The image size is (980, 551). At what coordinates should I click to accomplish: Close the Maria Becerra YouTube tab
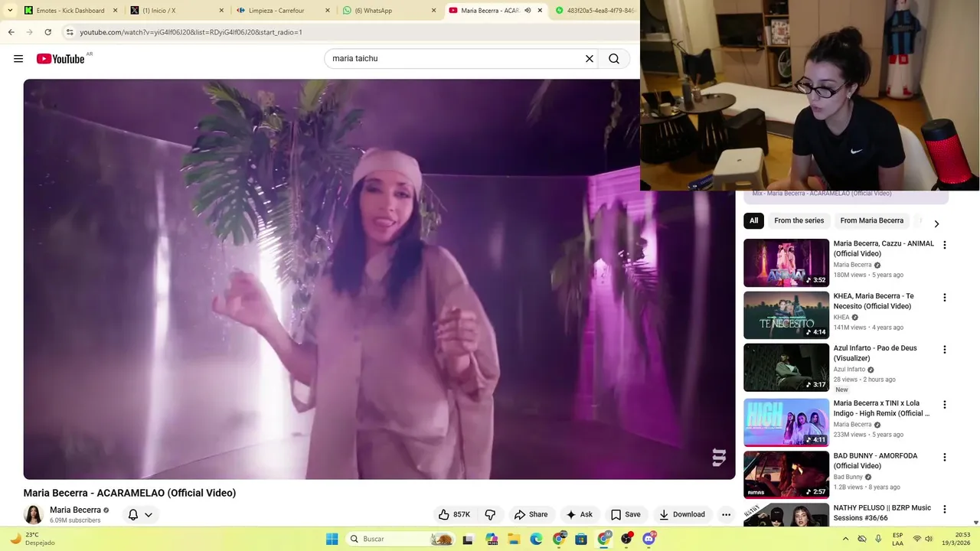point(540,11)
